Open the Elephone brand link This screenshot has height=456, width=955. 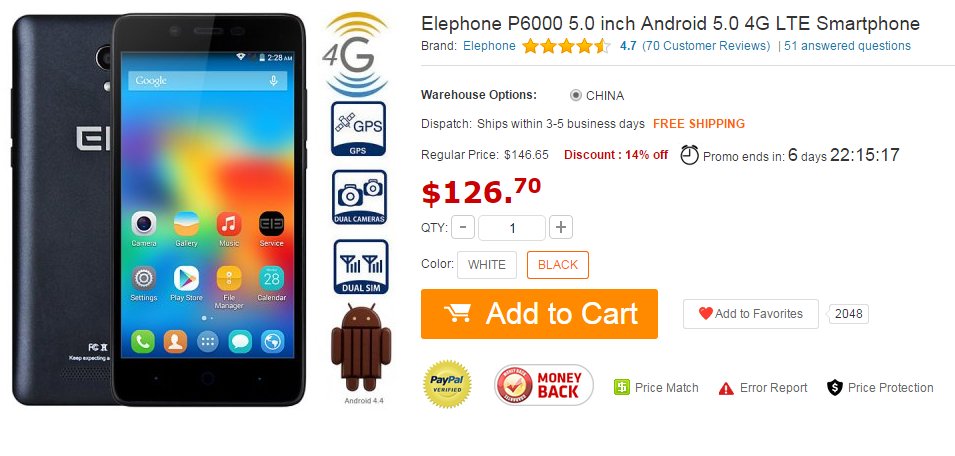coord(489,46)
